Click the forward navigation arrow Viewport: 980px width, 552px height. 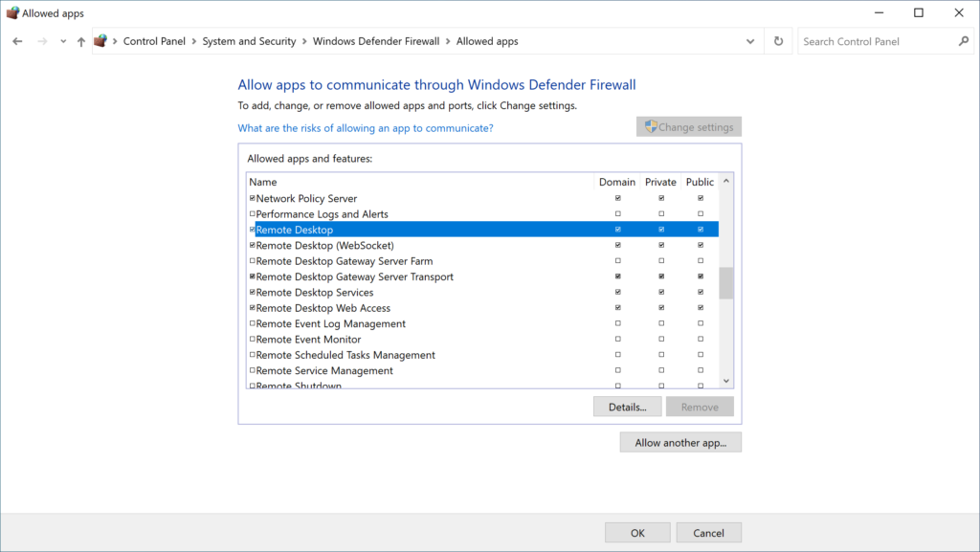[41, 40]
